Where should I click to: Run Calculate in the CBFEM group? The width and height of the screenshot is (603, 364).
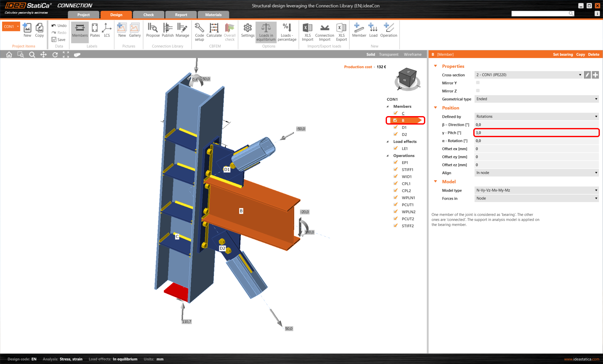point(214,31)
